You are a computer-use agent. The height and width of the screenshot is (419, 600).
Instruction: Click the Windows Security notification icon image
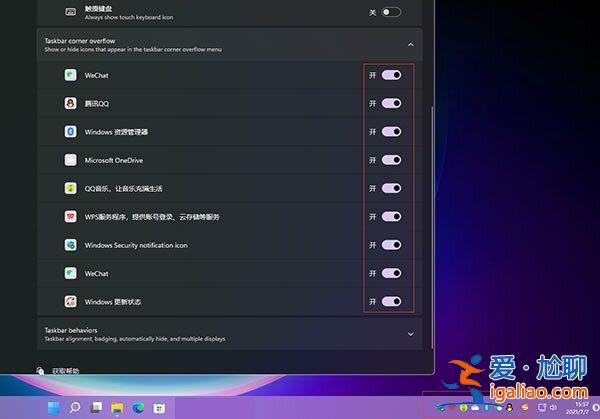click(70, 245)
